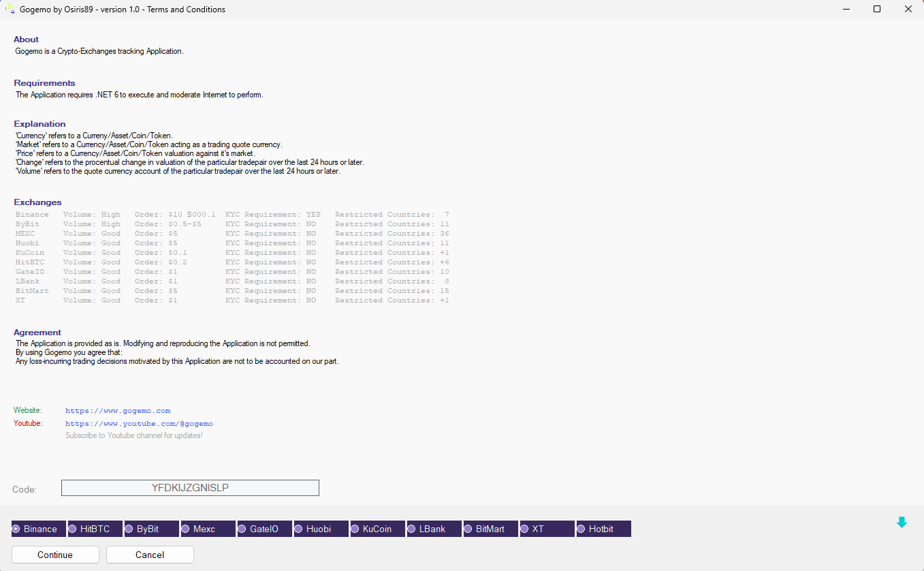Choose the Hotbit radio button
The height and width of the screenshot is (571, 924).
604,529
